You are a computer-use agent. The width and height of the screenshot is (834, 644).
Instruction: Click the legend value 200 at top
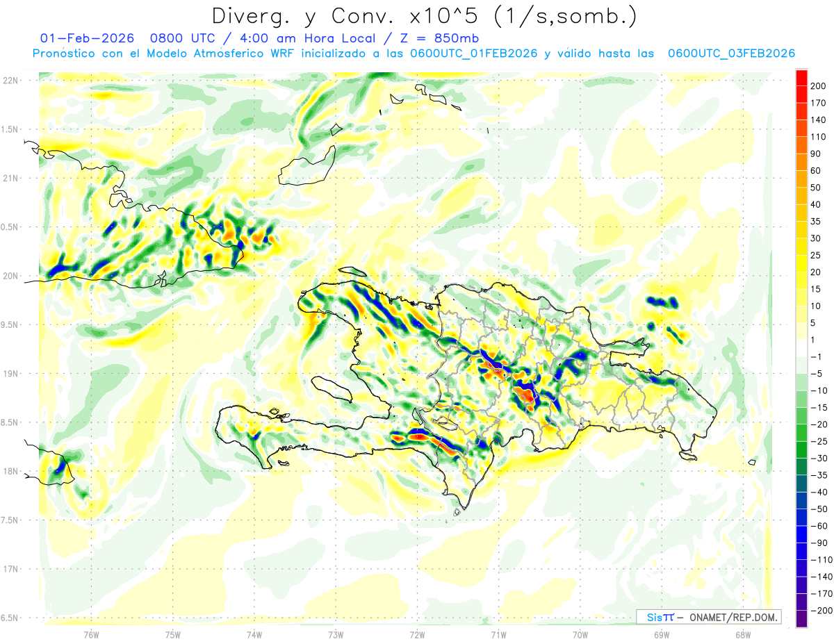coord(819,86)
